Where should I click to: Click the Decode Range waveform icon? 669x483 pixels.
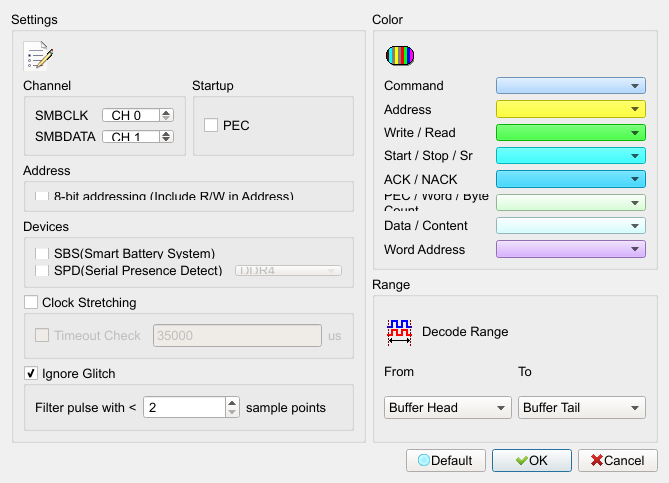pos(399,332)
